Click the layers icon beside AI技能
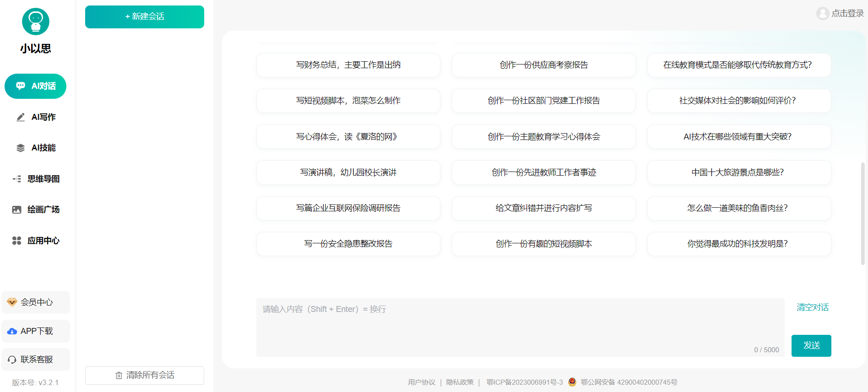Image resolution: width=868 pixels, height=392 pixels. tap(21, 148)
